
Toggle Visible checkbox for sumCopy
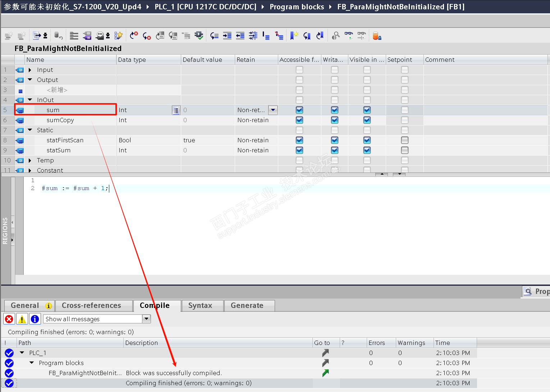pos(367,120)
